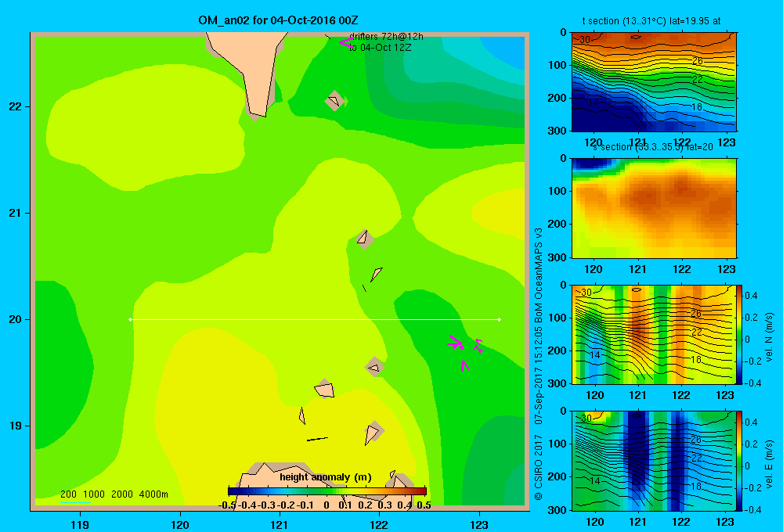
Task: Click the right endpoint of white section line
Action: click(500, 319)
